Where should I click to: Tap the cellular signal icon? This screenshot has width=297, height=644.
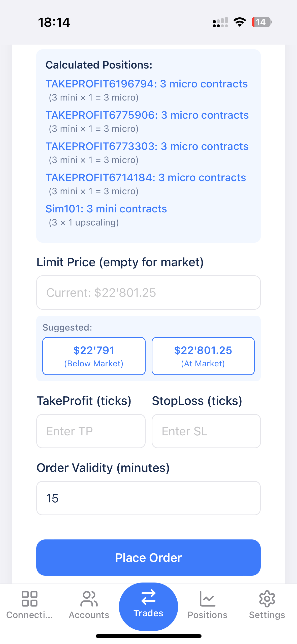tap(220, 22)
